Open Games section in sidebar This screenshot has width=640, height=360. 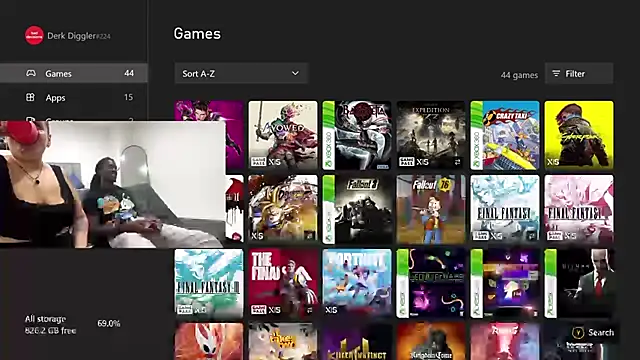pyautogui.click(x=73, y=73)
